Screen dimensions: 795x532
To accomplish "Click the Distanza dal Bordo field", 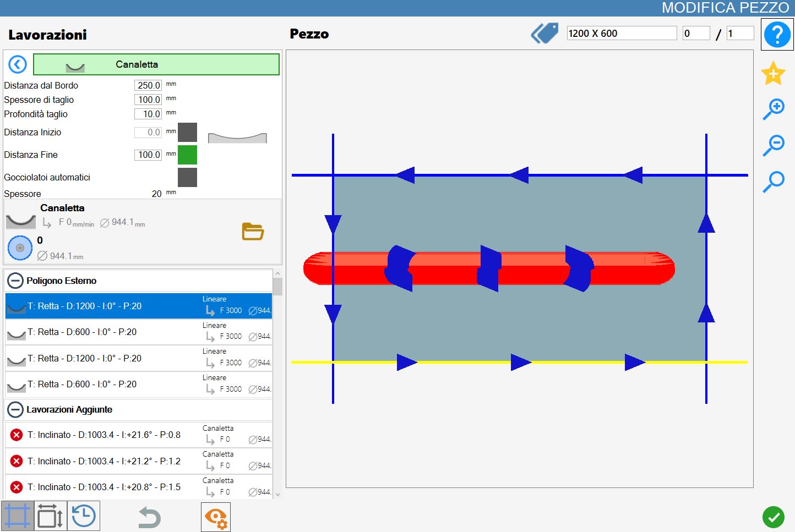I will (148, 85).
